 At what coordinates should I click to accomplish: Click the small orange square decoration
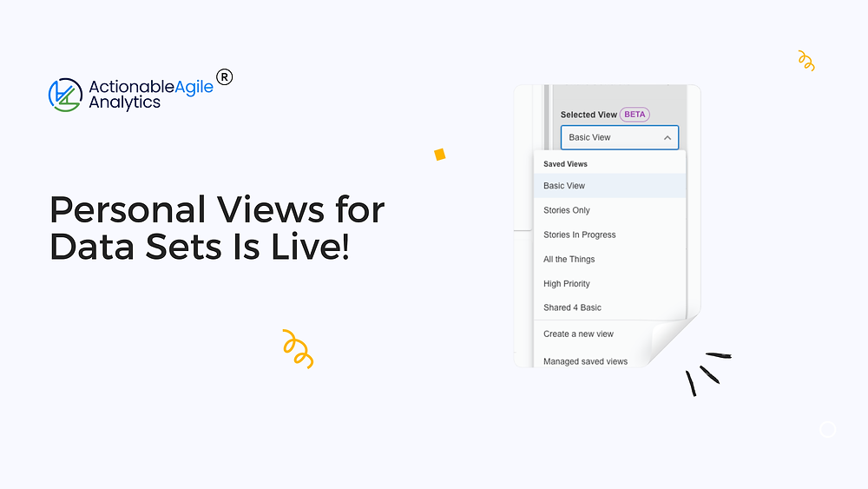point(440,155)
